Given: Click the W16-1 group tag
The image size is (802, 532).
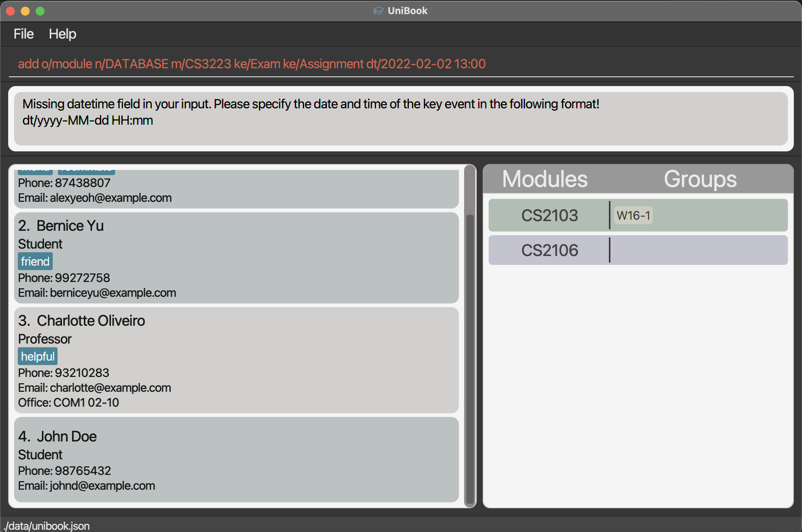Looking at the screenshot, I should click(633, 216).
